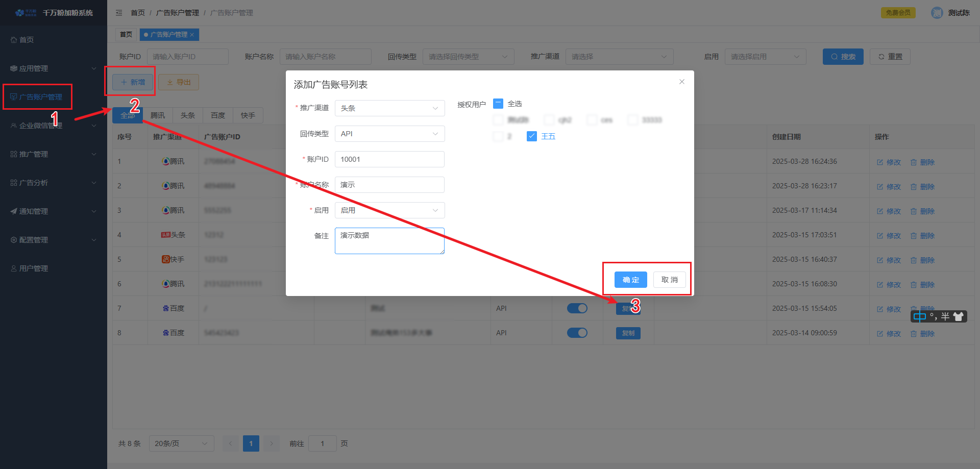
Task: Open the 推广渠道 dropdown in the dialog
Action: point(389,108)
